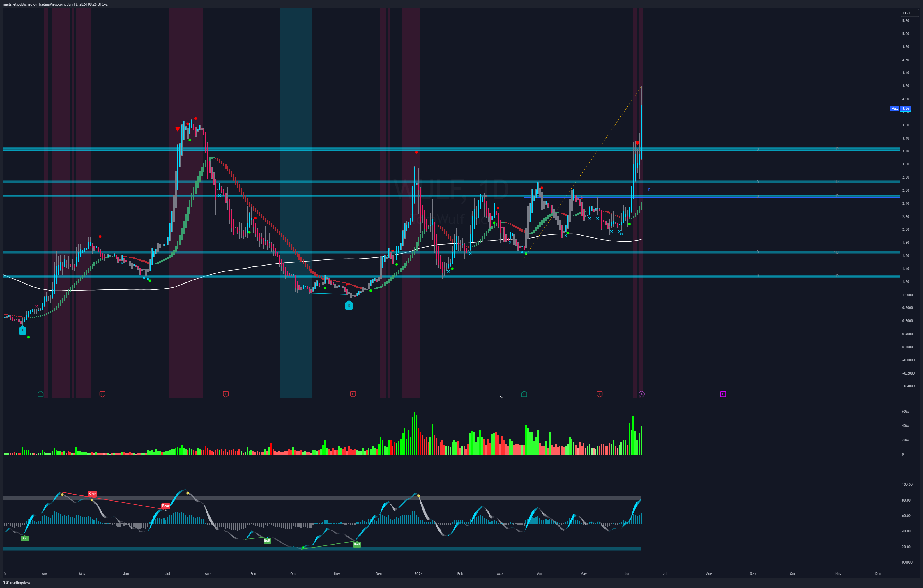The height and width of the screenshot is (588, 923).
Task: Click the purple lightning event marker in June 2024
Action: coord(642,394)
